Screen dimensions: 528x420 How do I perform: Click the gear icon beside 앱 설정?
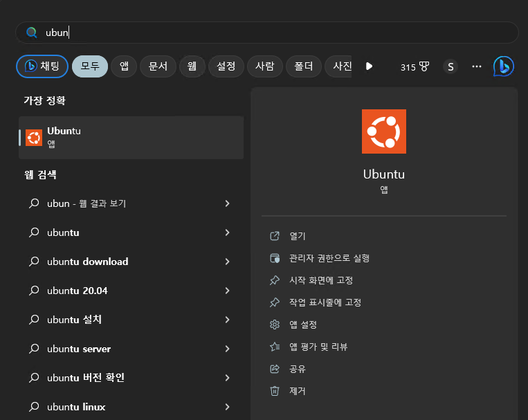275,325
